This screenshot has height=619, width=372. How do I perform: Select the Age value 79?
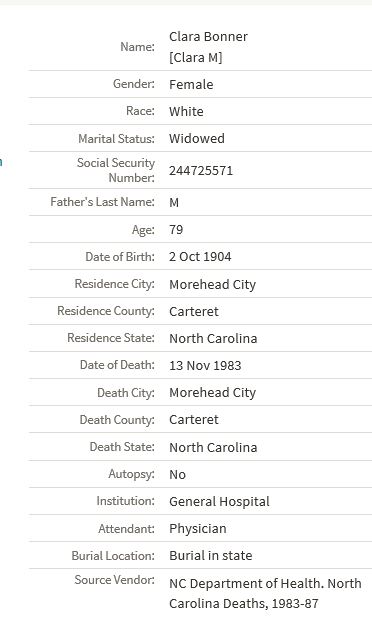pos(176,230)
